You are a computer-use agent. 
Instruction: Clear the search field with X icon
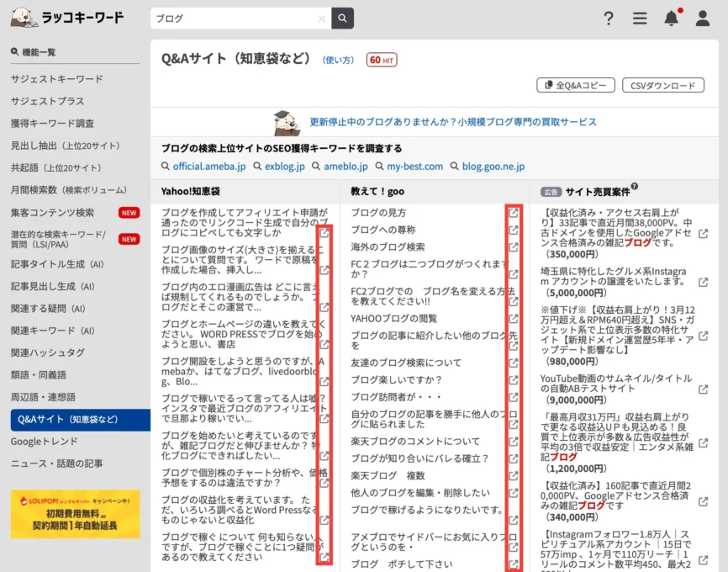pos(321,19)
